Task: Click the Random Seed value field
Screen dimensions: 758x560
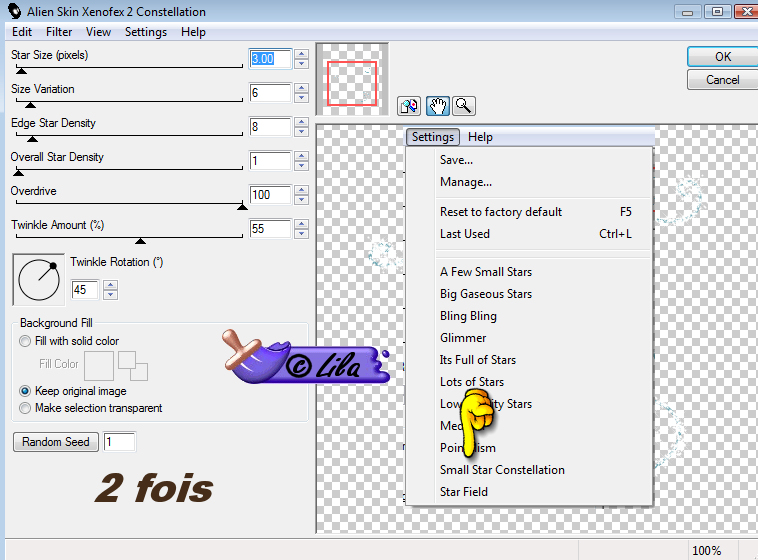Action: coord(119,442)
